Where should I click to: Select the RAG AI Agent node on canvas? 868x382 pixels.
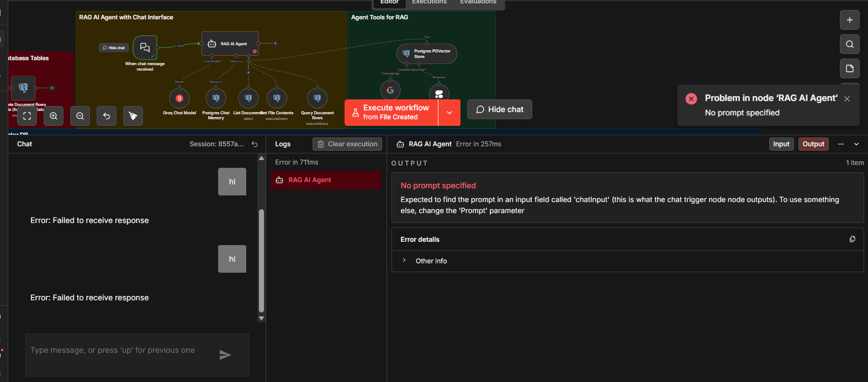[x=230, y=44]
